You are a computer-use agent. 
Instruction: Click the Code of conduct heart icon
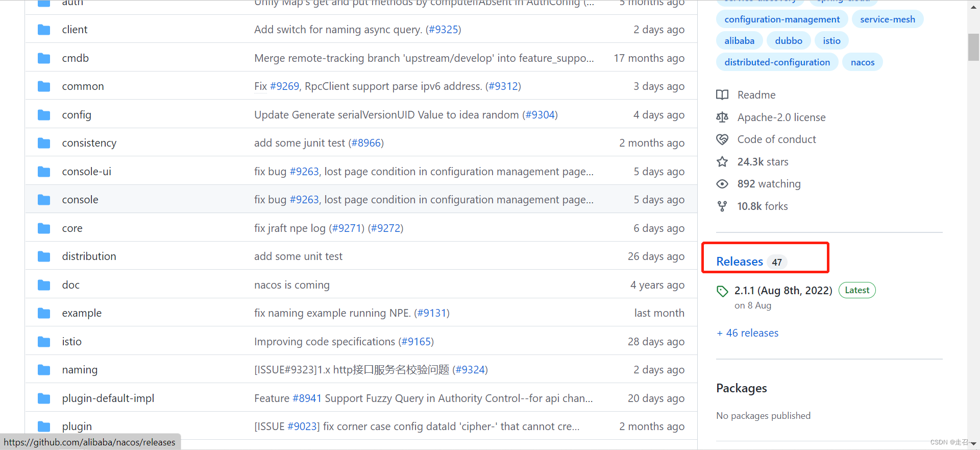(x=722, y=139)
